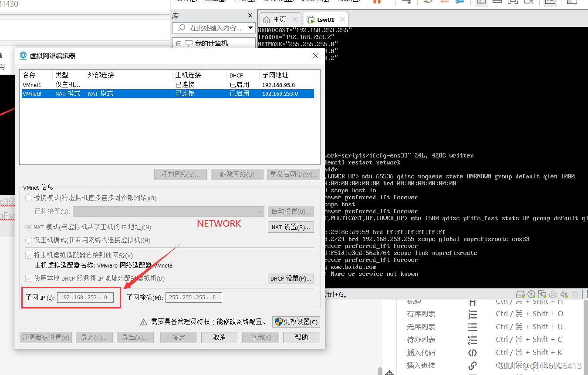
Task: Open the 已桥接至 dropdown
Action: 169,211
